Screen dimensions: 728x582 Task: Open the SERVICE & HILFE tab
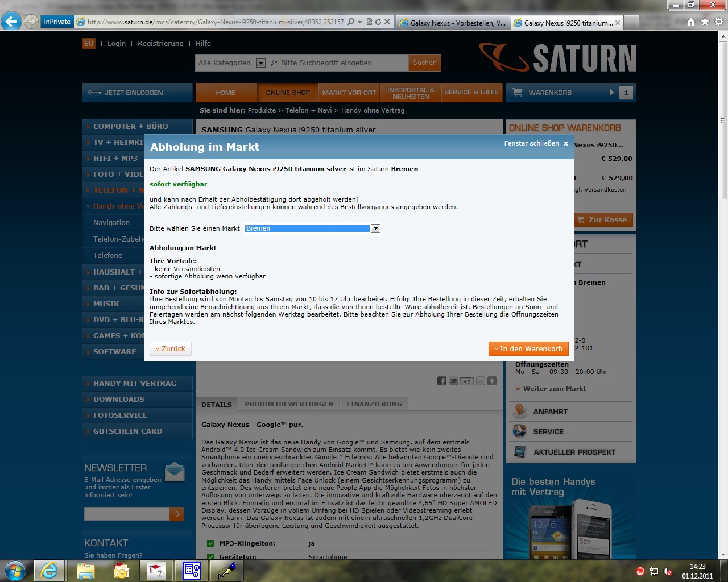(471, 92)
